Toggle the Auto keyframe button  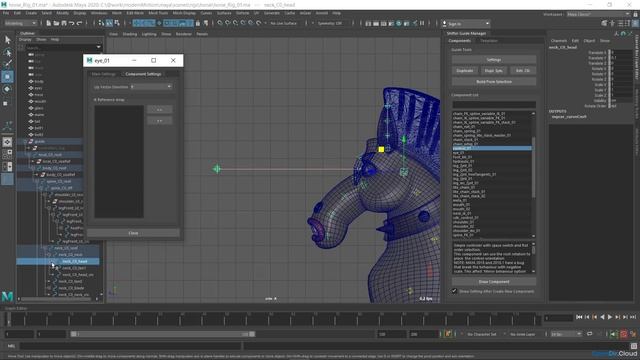[624, 334]
